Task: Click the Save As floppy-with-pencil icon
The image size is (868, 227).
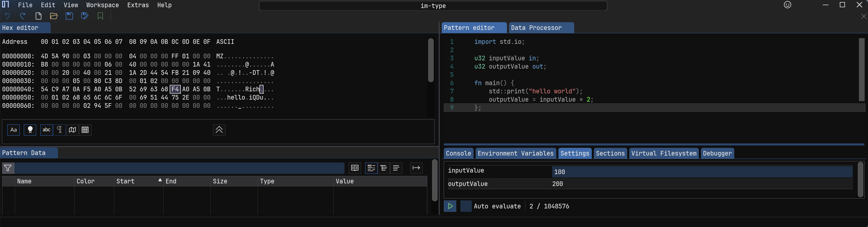Action: coord(85,16)
